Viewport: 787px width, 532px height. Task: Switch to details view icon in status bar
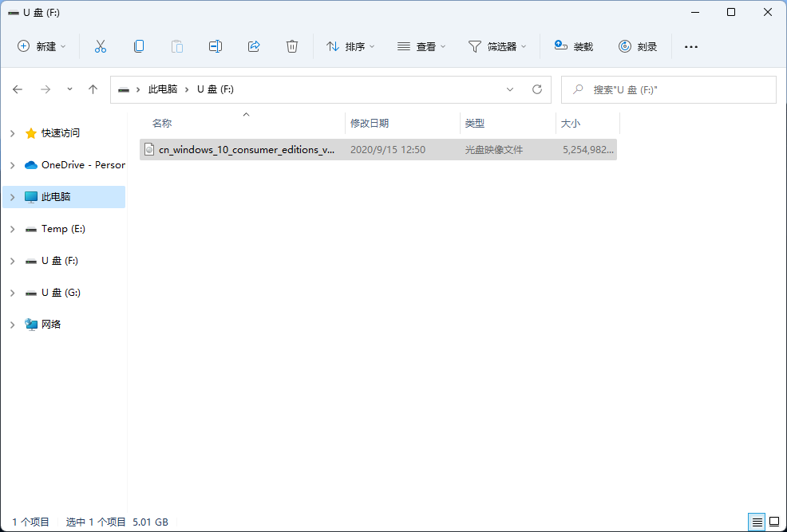[x=757, y=522]
